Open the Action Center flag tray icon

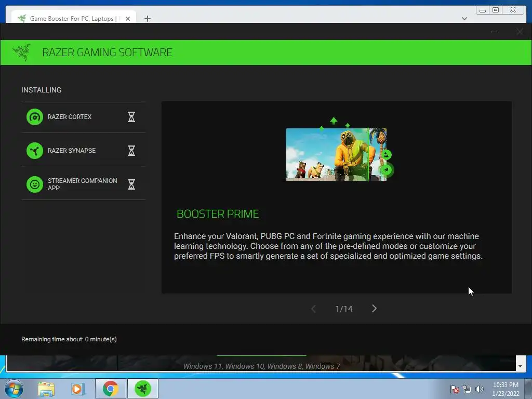[x=454, y=389]
